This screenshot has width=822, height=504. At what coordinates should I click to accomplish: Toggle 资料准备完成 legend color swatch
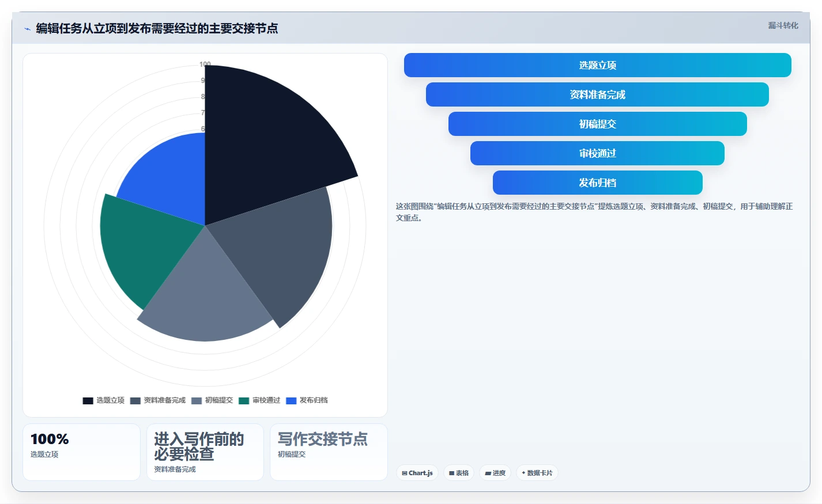coord(135,400)
